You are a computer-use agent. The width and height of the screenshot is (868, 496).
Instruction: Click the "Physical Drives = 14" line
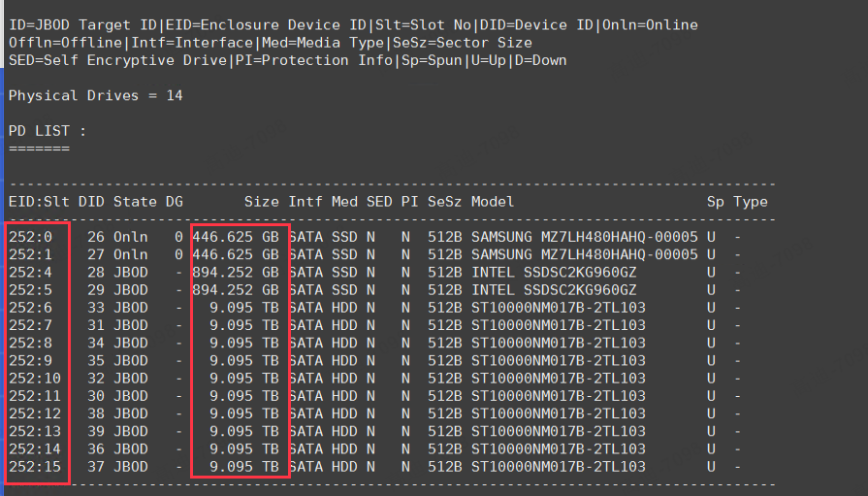coord(95,95)
